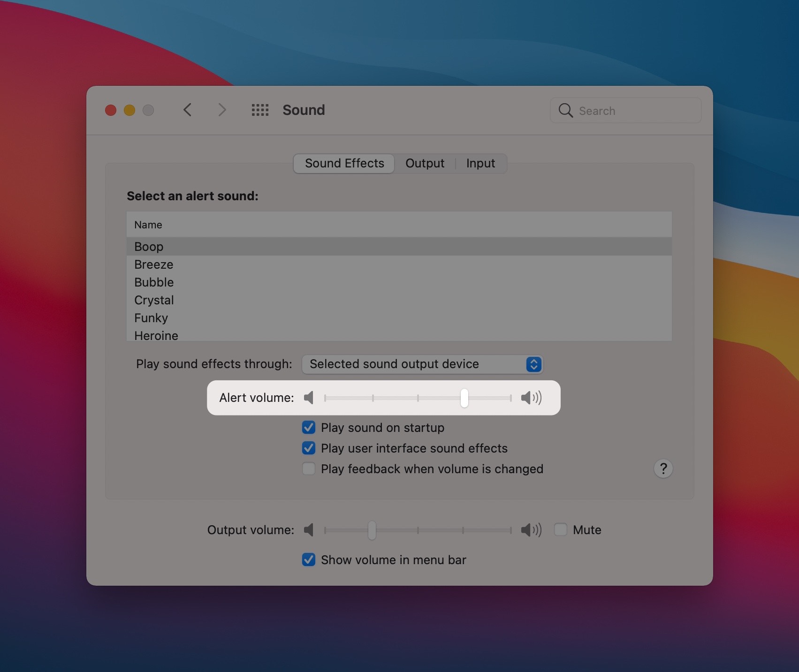
Task: Uncheck Show volume in menu bar
Action: 308,559
